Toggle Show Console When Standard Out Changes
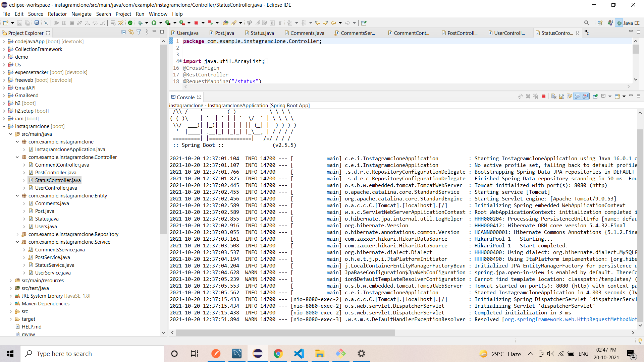644x362 pixels. click(577, 96)
